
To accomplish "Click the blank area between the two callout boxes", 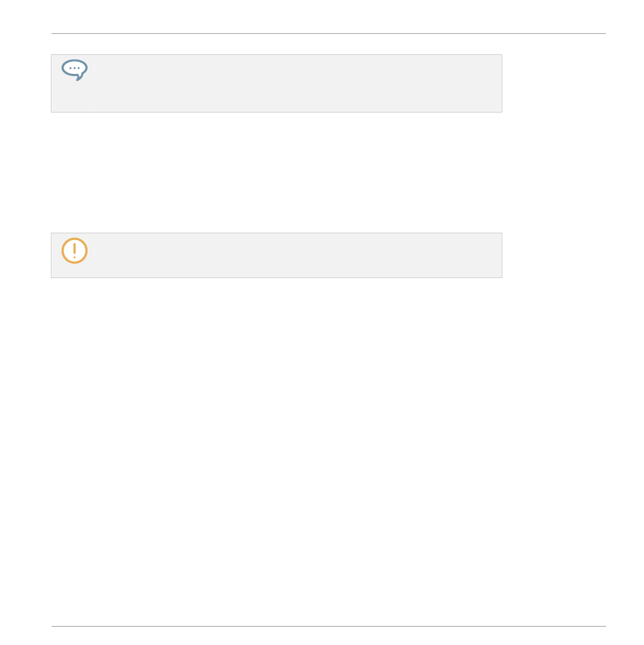I will [x=277, y=172].
